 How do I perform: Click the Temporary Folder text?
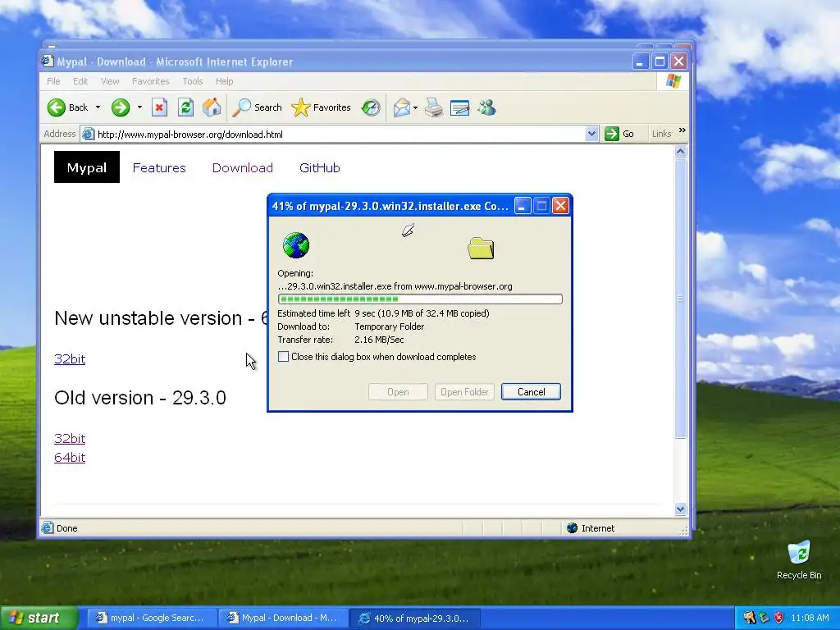(x=390, y=326)
